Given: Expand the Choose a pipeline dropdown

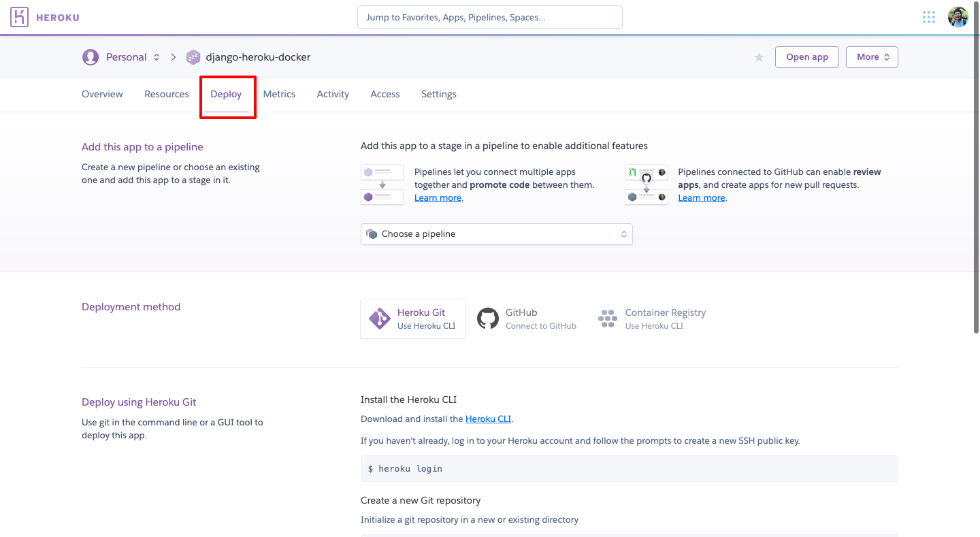Looking at the screenshot, I should pos(496,234).
